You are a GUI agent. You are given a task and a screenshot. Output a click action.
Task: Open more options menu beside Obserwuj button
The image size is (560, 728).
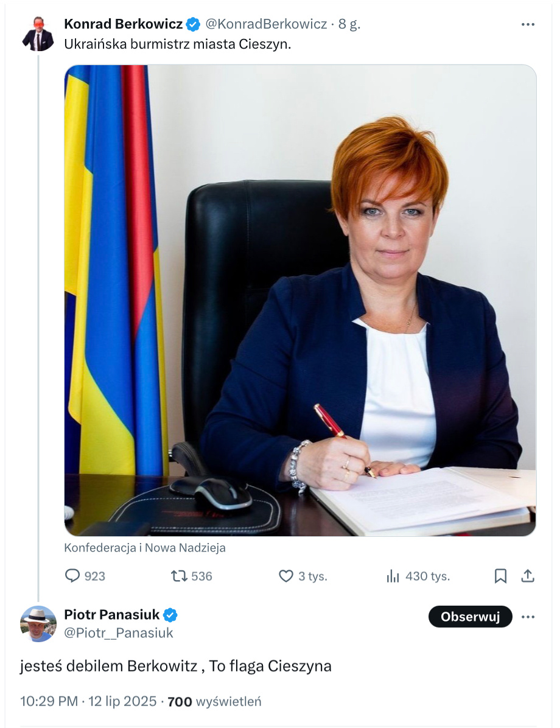[x=528, y=617]
